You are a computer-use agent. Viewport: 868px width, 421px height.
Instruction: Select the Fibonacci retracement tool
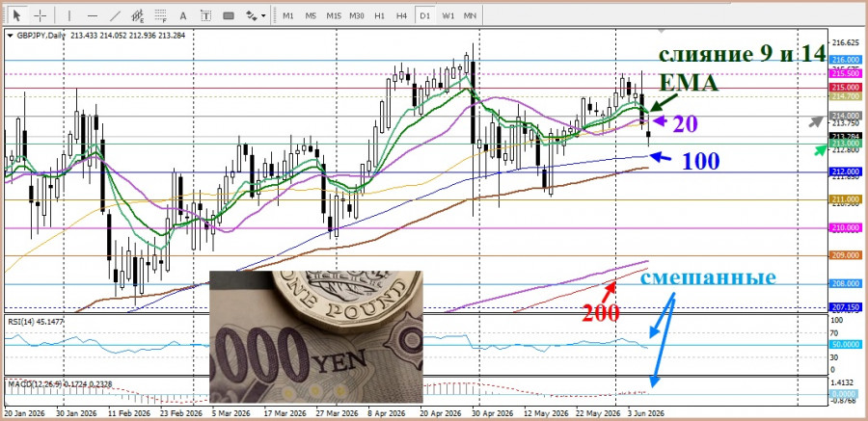pos(160,15)
